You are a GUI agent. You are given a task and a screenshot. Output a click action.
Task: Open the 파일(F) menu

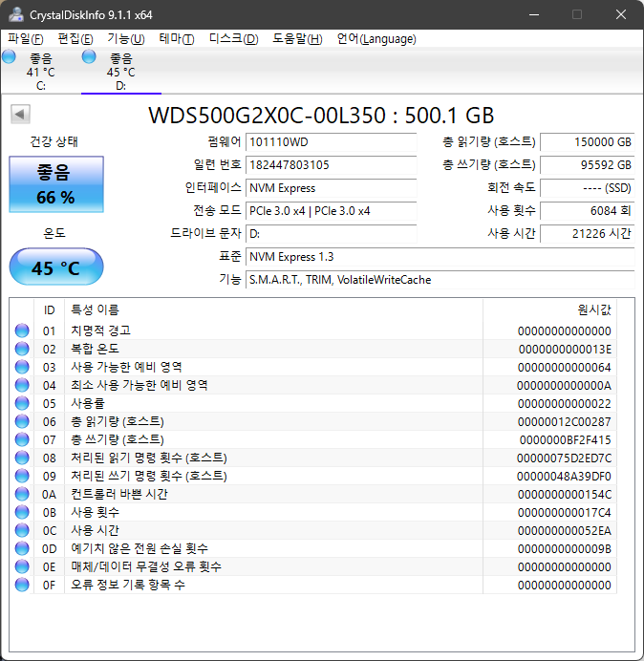click(26, 39)
